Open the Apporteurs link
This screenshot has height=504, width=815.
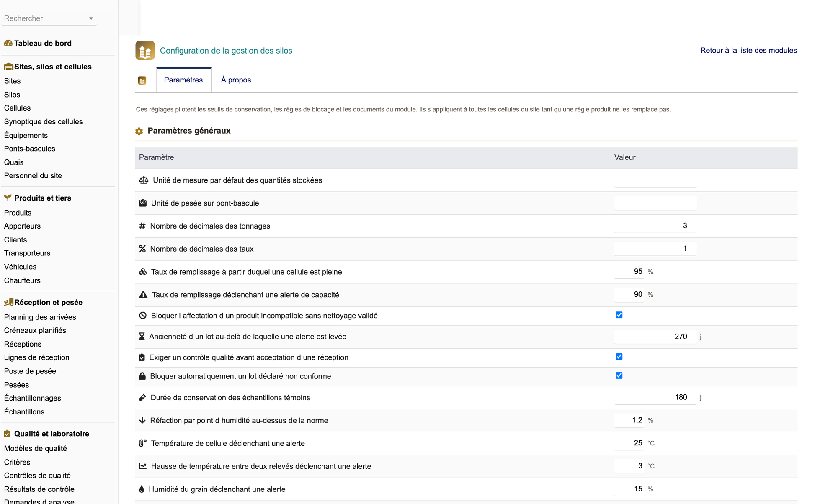tap(22, 226)
